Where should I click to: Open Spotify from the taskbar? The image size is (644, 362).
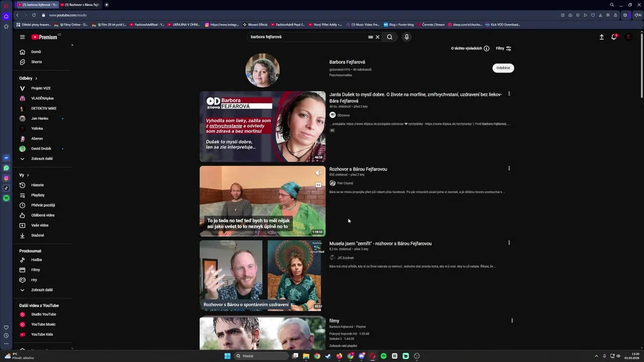383,356
